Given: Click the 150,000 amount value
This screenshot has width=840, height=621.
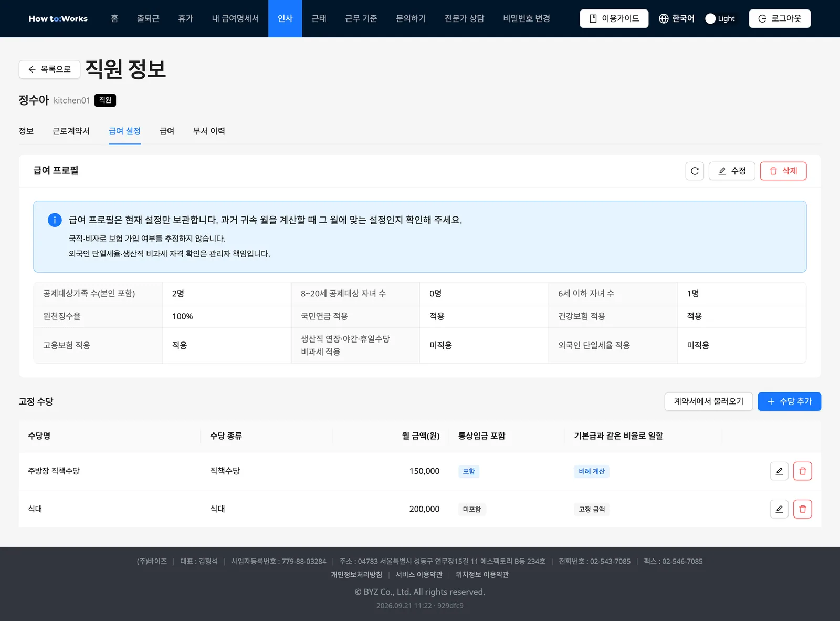Looking at the screenshot, I should coord(424,471).
